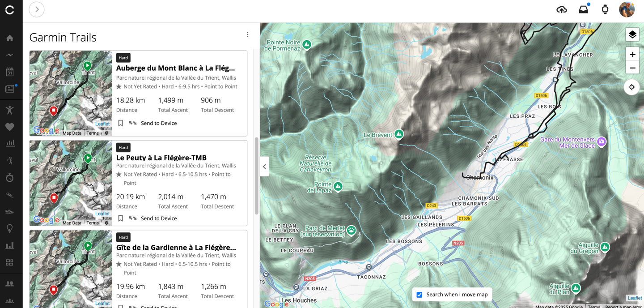Open the News Feed sidebar icon
644x308 pixels.
[10, 89]
